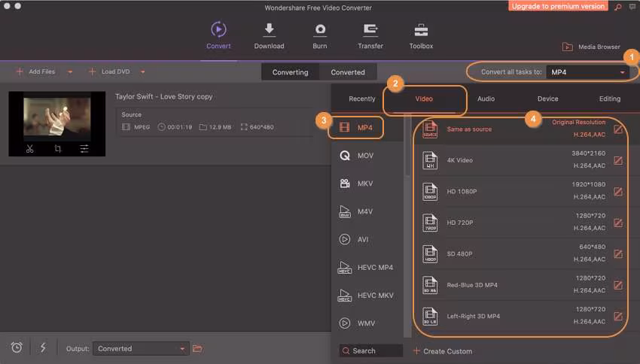
Task: Edit the Red-Blue 3D MP4 preset
Action: [x=618, y=285]
